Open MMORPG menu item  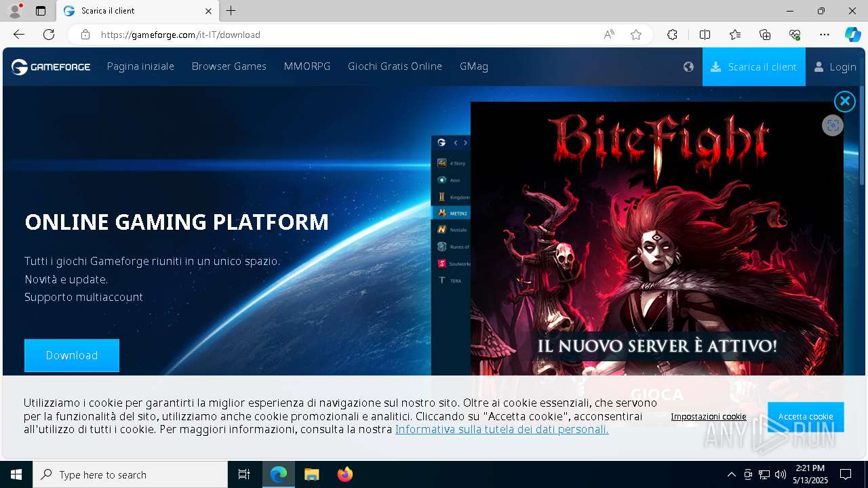tap(307, 66)
